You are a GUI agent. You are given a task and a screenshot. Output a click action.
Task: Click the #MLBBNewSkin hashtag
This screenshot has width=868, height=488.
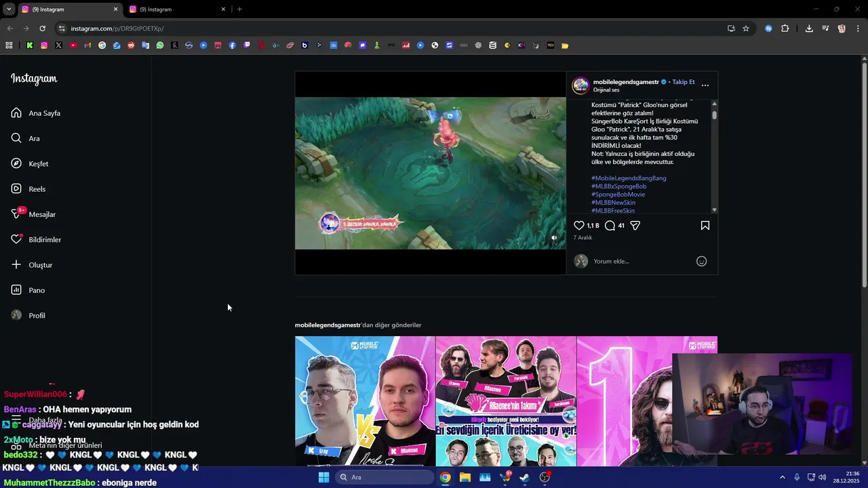click(x=613, y=203)
